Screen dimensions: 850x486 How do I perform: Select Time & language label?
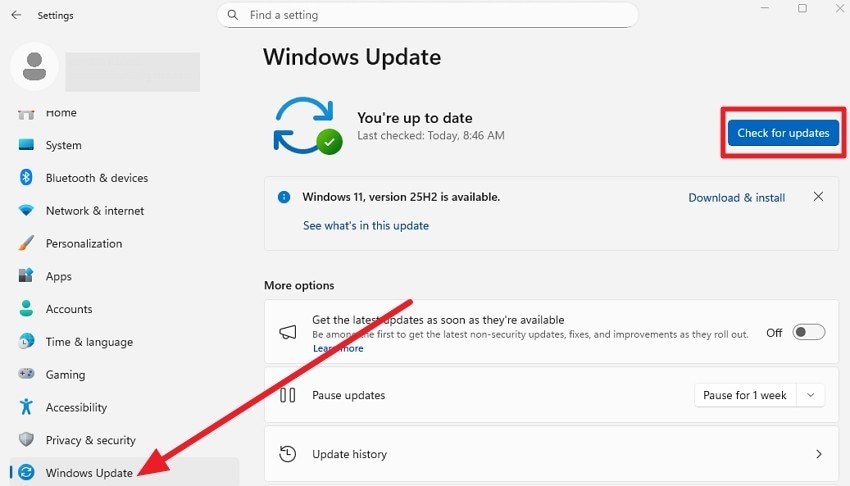89,342
